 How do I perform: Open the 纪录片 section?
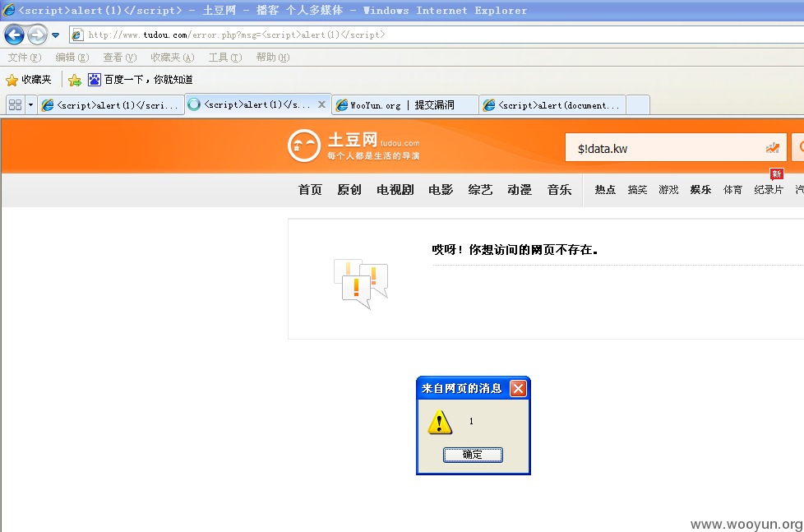[x=768, y=190]
